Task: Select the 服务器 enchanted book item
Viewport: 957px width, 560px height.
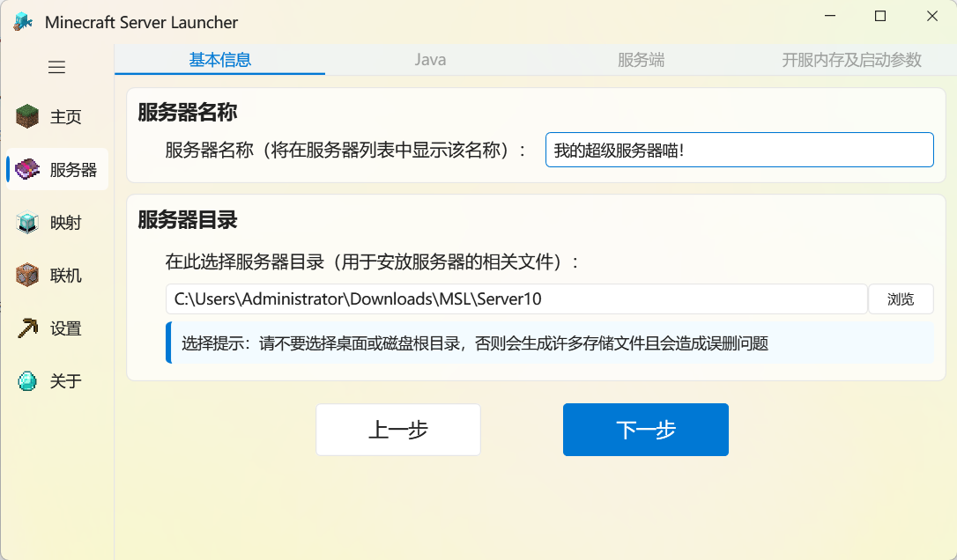Action: 57,169
